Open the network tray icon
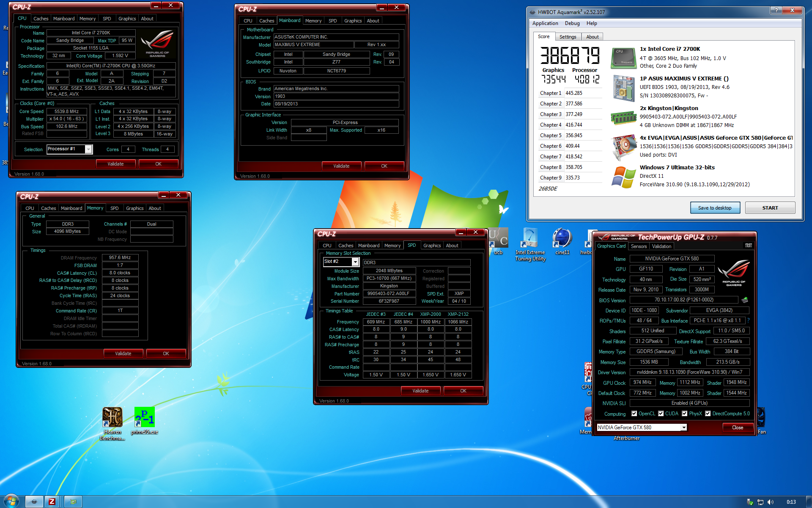The width and height of the screenshot is (812, 508). point(760,502)
